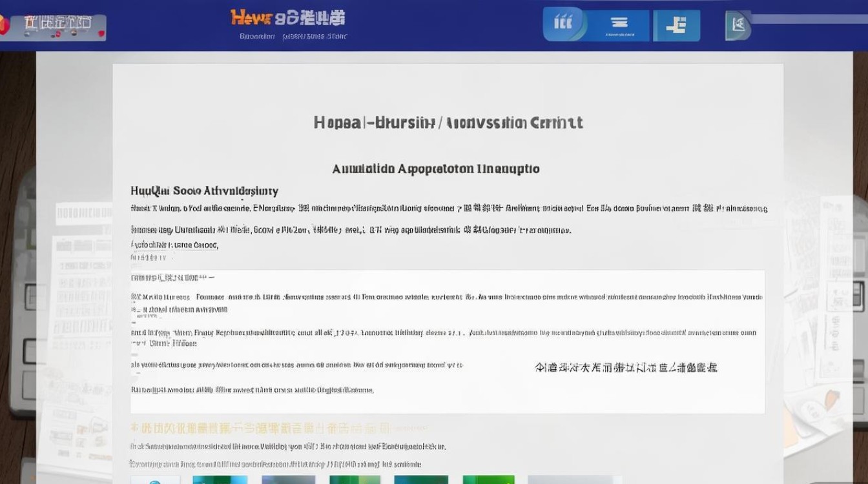
Task: Open the grid layout icon in the blue header
Action: point(563,25)
